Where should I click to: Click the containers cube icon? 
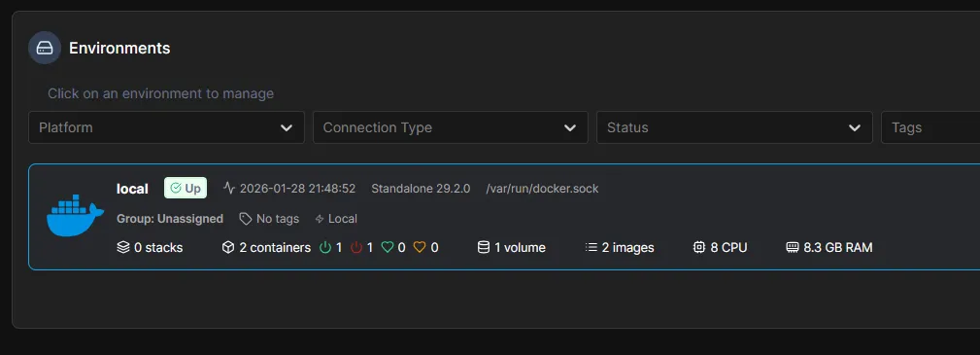228,247
